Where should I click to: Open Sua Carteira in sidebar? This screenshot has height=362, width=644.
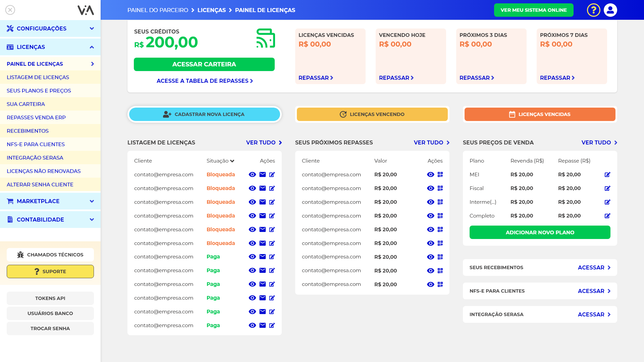[x=50, y=104]
